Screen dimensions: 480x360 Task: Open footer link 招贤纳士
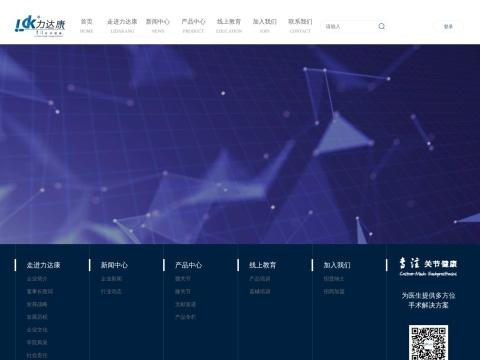pos(334,279)
